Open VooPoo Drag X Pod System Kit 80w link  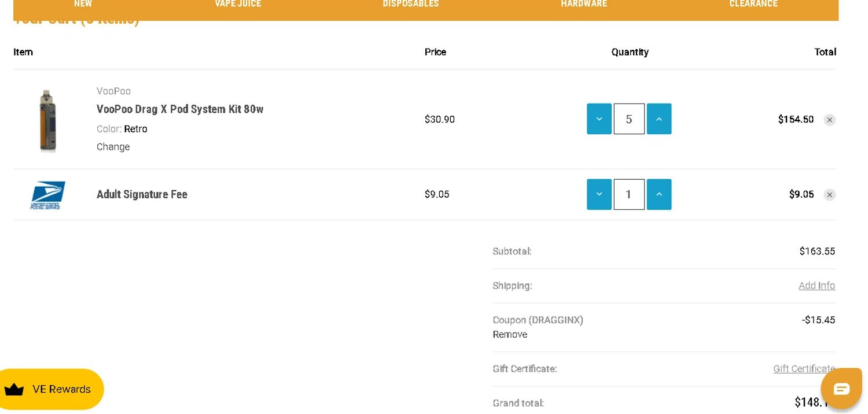coord(180,109)
